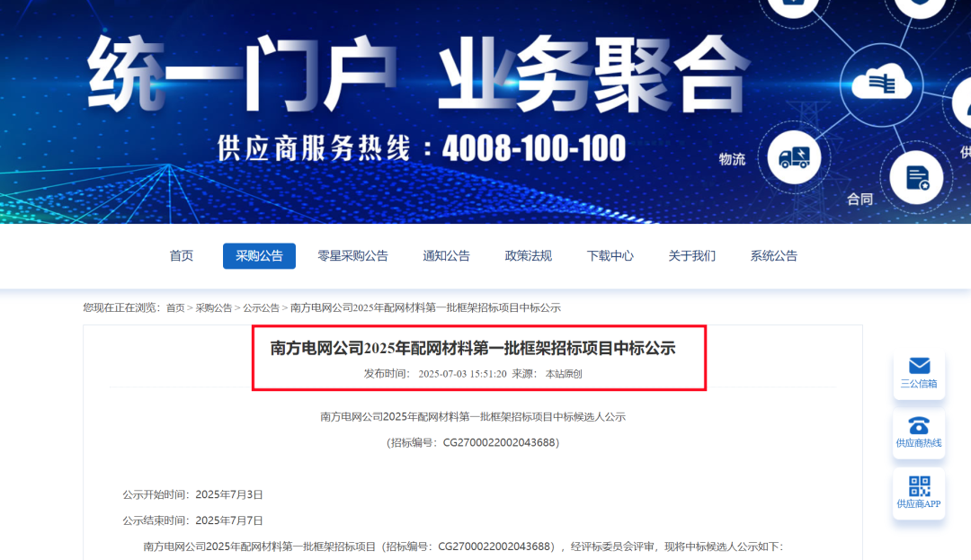Open 关于我们 menu item

point(691,255)
